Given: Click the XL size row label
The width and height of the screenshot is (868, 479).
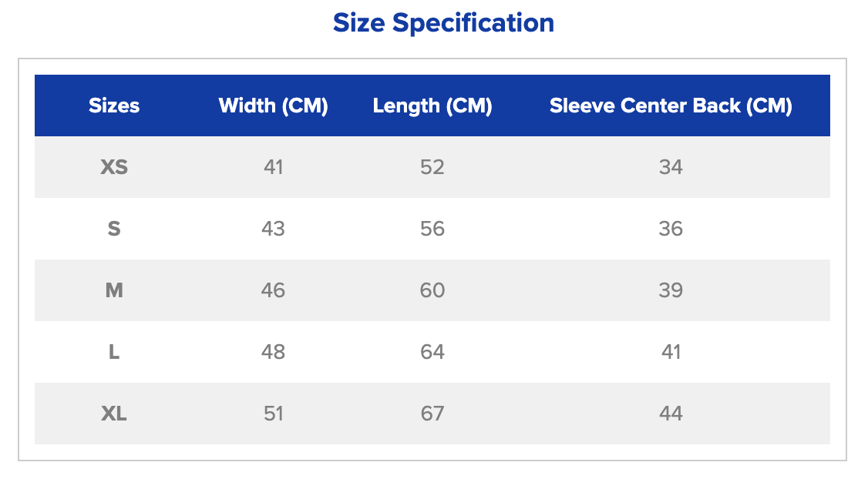Looking at the screenshot, I should point(114,414).
